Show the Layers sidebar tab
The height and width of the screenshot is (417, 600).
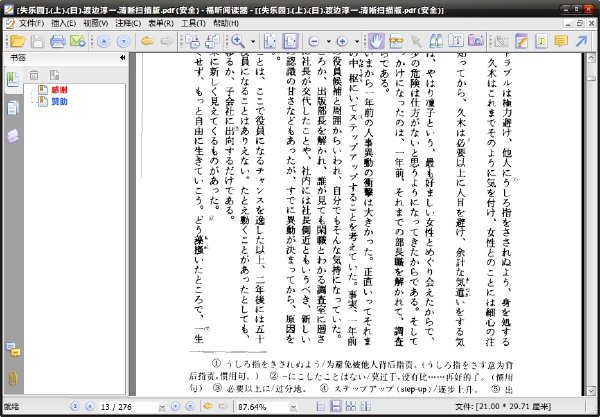click(x=13, y=136)
